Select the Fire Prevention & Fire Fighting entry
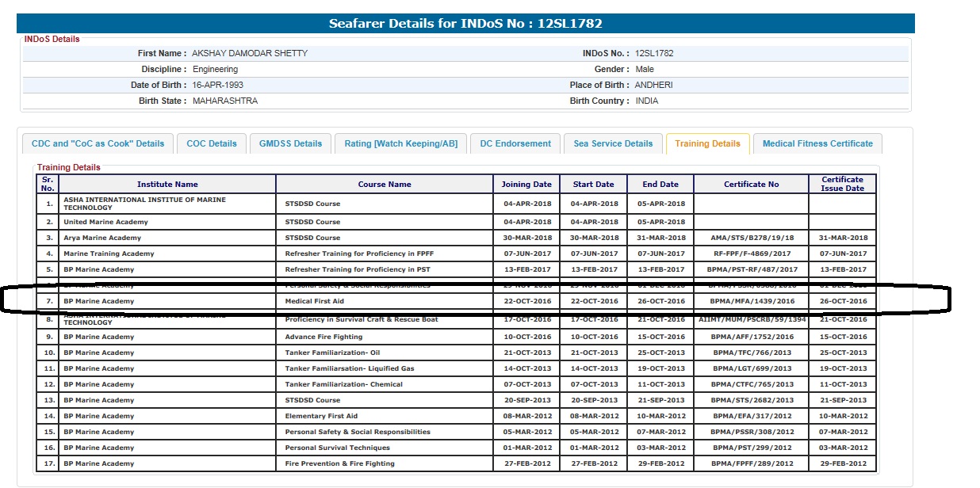980x488 pixels. 339,463
